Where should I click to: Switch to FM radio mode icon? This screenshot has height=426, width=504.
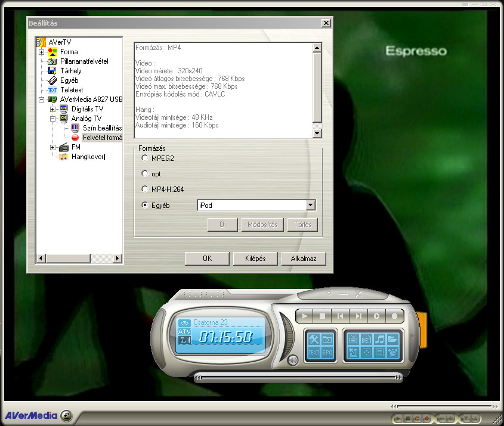point(366,339)
